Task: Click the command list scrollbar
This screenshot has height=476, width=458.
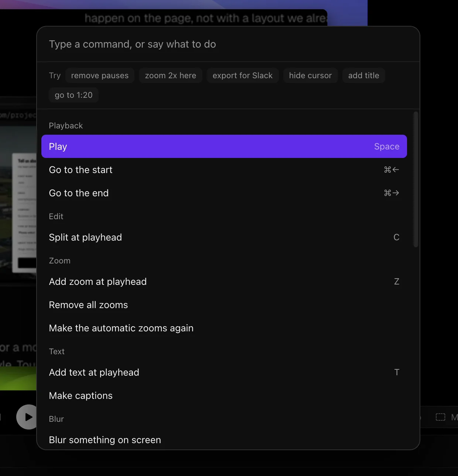Action: pyautogui.click(x=416, y=179)
